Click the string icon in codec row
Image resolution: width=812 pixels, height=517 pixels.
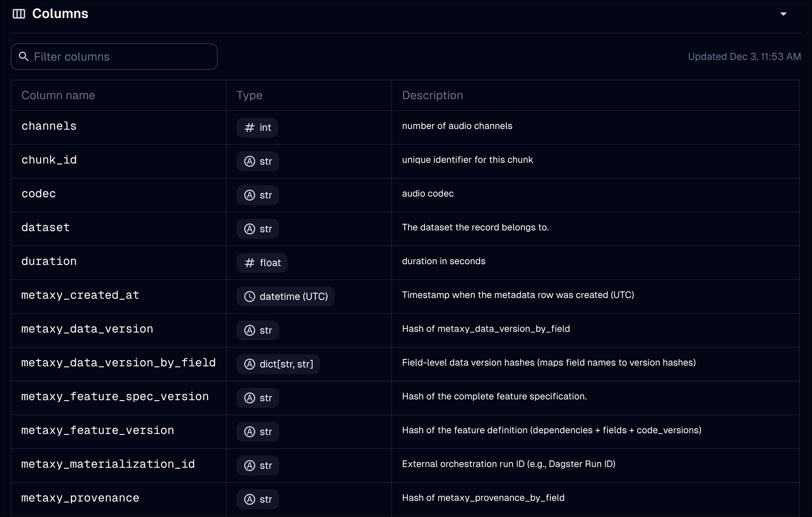250,195
